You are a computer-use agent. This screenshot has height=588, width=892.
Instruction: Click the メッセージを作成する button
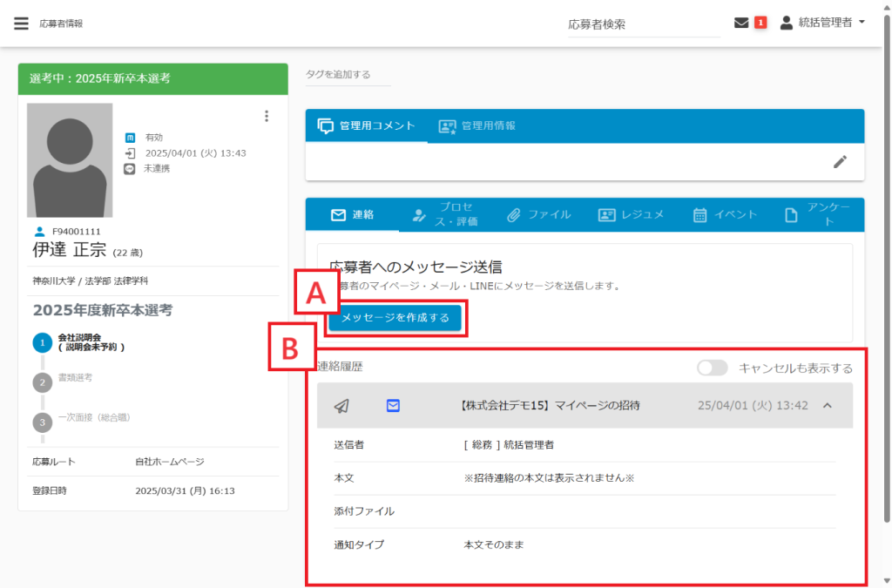[x=395, y=318]
